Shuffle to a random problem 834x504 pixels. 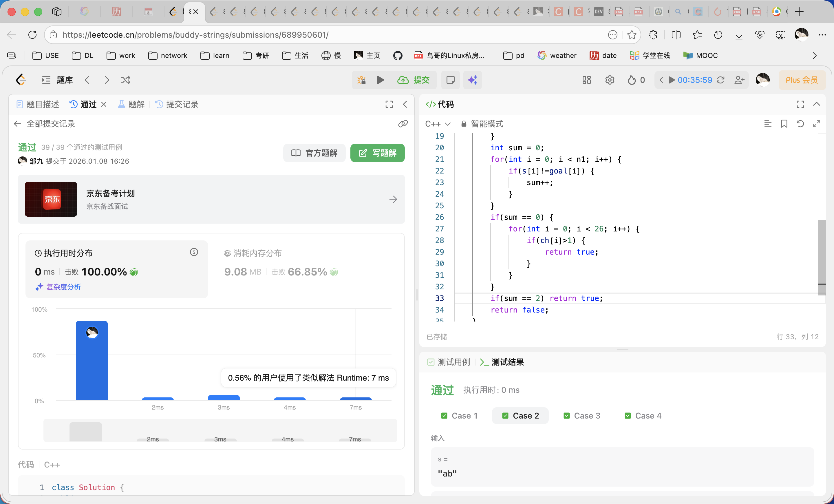126,80
